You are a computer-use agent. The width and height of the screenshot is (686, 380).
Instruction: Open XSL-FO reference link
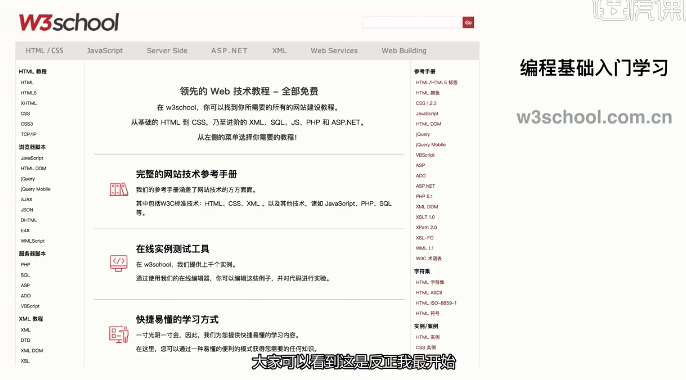pos(424,238)
